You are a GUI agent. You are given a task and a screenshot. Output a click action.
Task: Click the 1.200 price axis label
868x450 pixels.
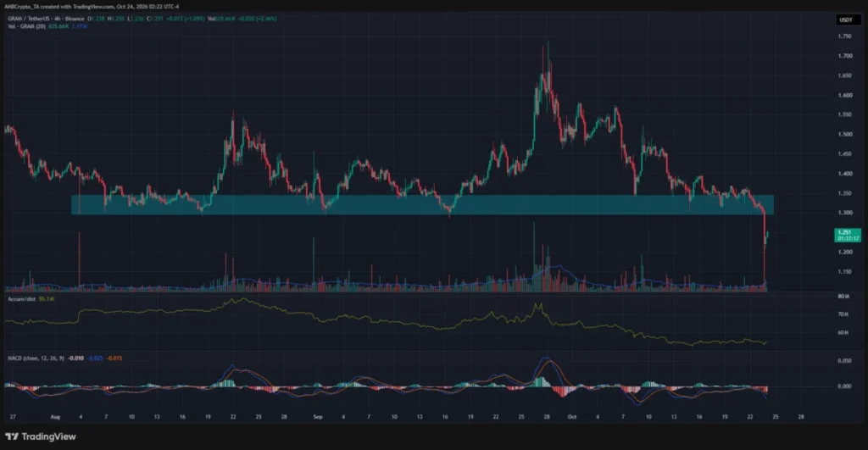[x=845, y=252]
